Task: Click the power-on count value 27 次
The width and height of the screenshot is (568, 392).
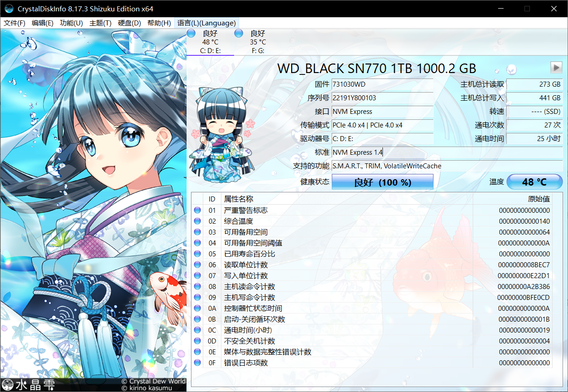Action: point(534,125)
